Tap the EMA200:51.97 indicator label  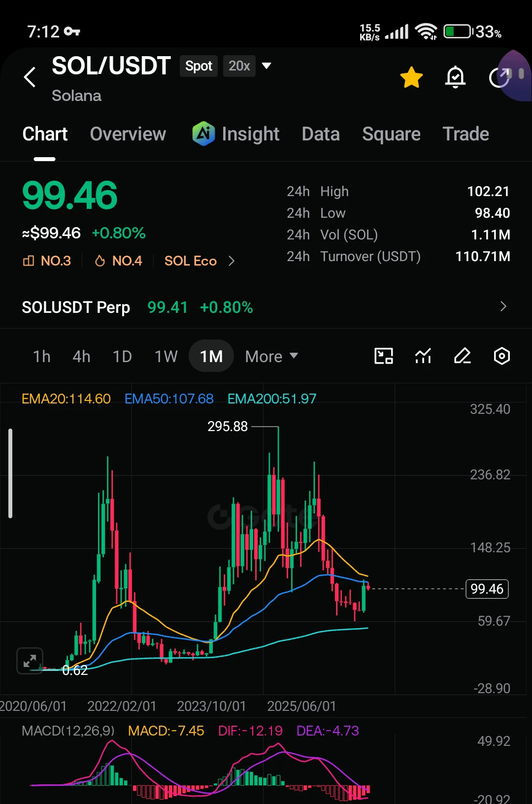(x=272, y=399)
